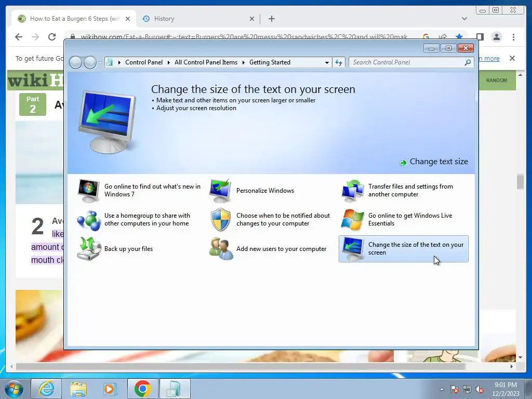
Task: Click the Windows Live Essentials flag icon
Action: pos(352,220)
